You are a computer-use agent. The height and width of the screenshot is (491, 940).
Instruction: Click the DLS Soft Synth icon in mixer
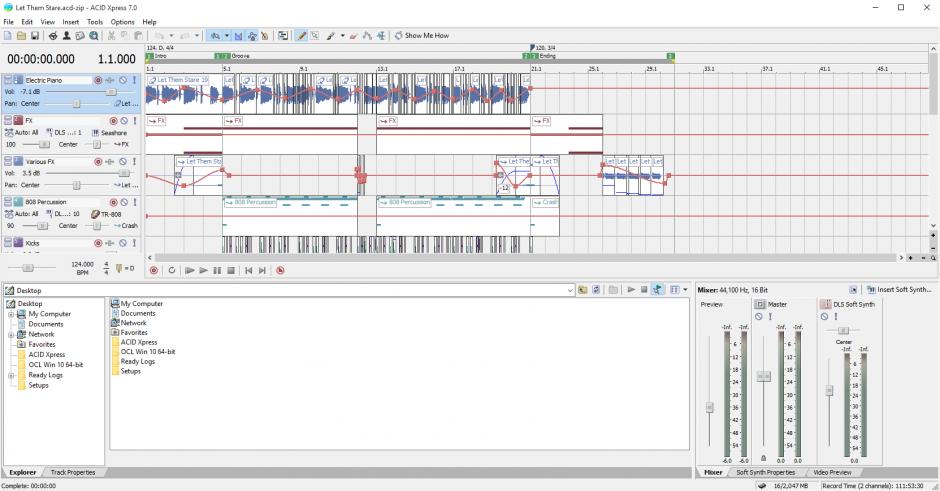click(825, 305)
